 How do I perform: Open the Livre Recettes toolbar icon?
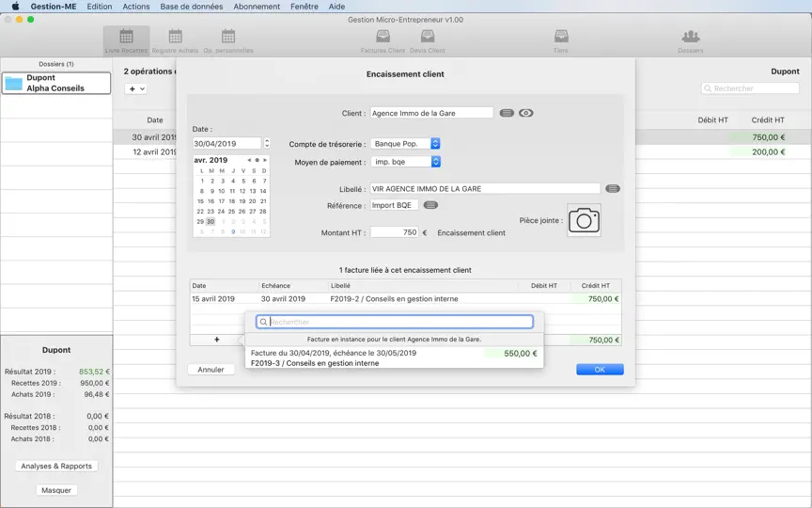(x=126, y=41)
